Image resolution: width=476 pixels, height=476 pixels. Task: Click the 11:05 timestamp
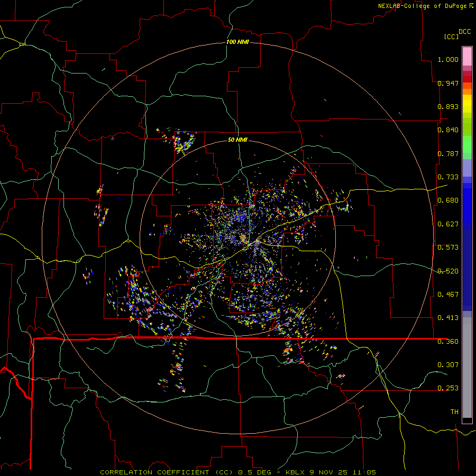[x=364, y=472]
